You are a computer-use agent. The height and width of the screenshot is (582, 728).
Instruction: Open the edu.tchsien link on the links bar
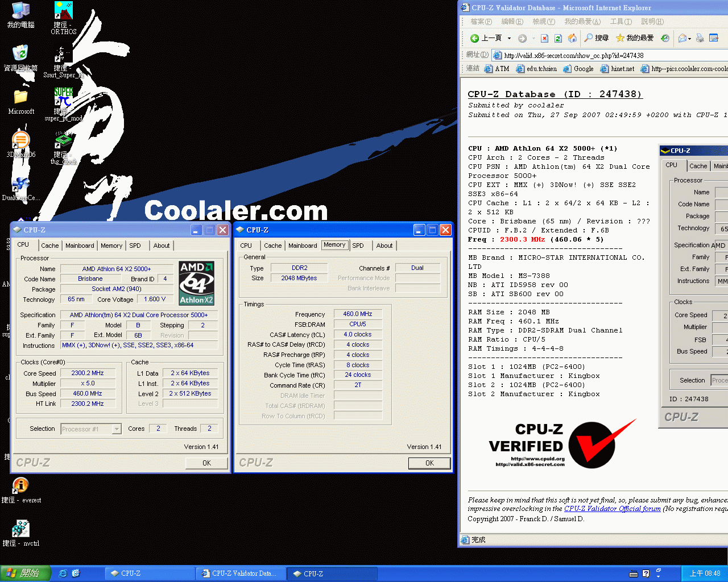pos(536,69)
